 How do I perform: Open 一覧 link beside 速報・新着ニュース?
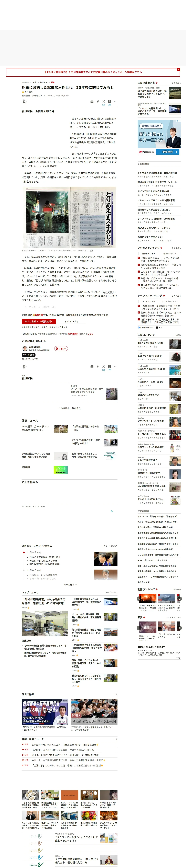click(116, 739)
